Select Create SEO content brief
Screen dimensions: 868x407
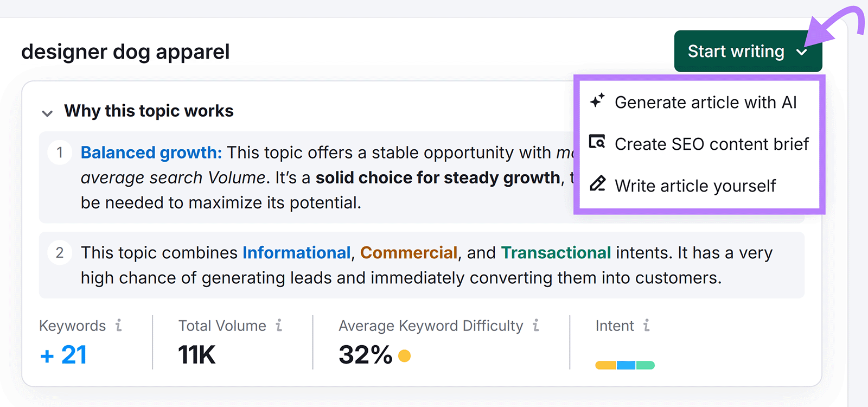click(x=712, y=143)
